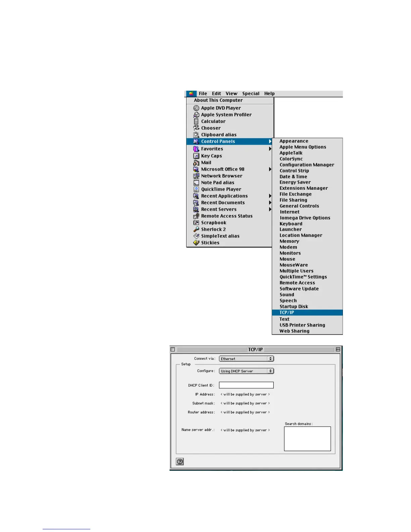Expand the Recent Applications submenu arrow
The image size is (411, 532).
click(x=270, y=196)
